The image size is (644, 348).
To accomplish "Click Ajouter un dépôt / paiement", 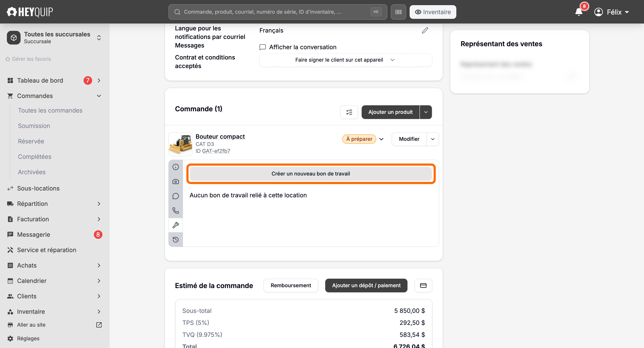I will coord(366,285).
